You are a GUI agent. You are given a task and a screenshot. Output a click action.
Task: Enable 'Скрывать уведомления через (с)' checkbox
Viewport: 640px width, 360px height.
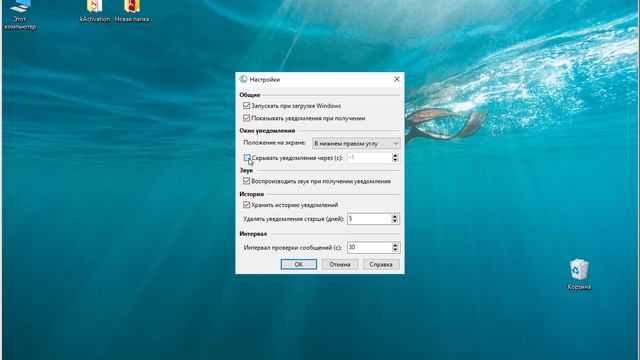click(x=247, y=158)
